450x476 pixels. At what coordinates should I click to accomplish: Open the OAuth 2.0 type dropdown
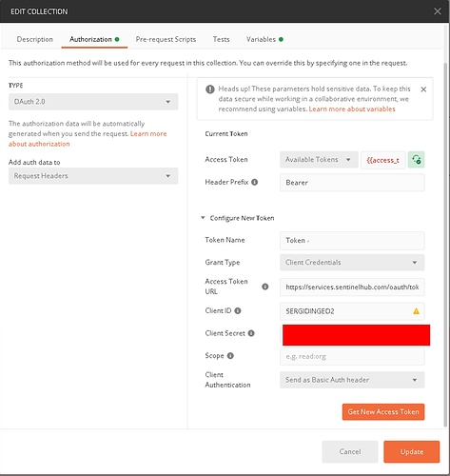click(93, 102)
